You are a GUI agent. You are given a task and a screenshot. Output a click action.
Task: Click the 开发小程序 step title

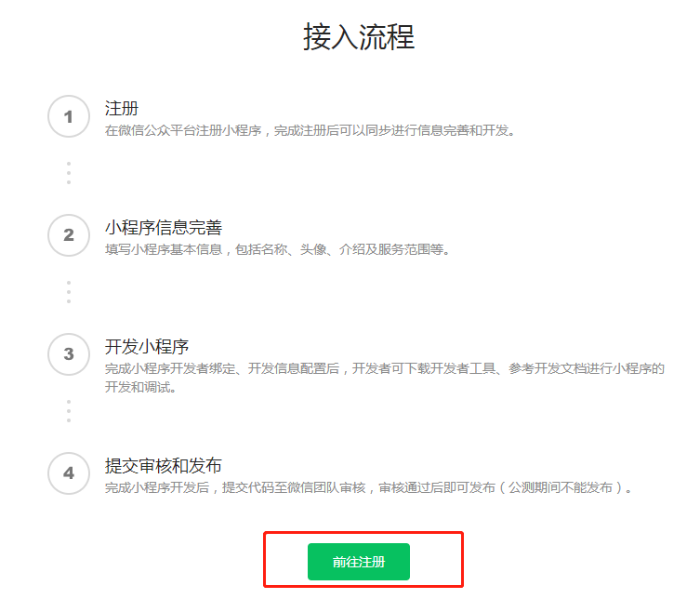click(x=147, y=347)
